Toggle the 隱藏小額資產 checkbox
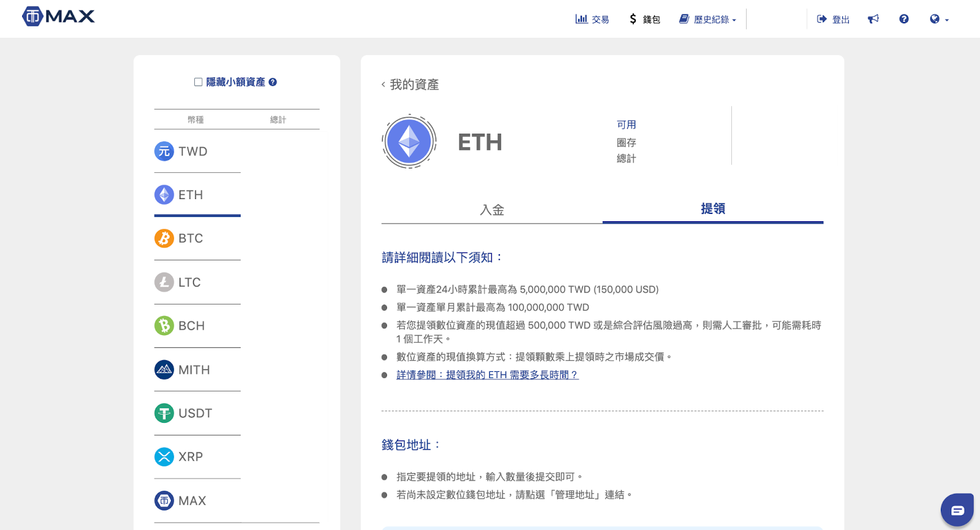This screenshot has height=530, width=980. click(198, 82)
